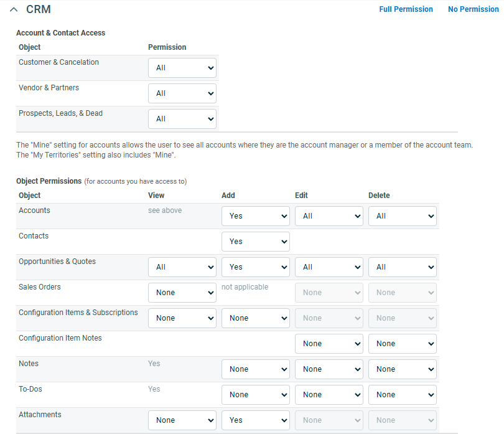Open Configuration Items & Subscriptions Add dropdown
Image resolution: width=504 pixels, height=434 pixels.
tap(256, 318)
